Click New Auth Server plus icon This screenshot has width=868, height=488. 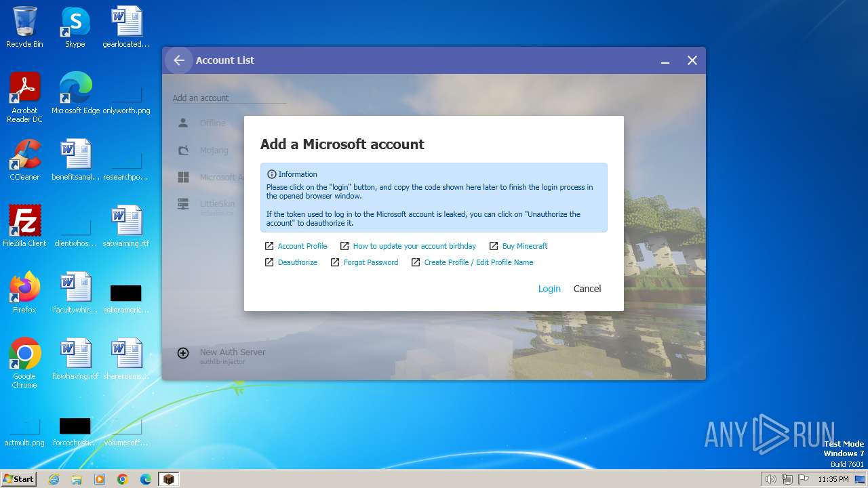183,353
